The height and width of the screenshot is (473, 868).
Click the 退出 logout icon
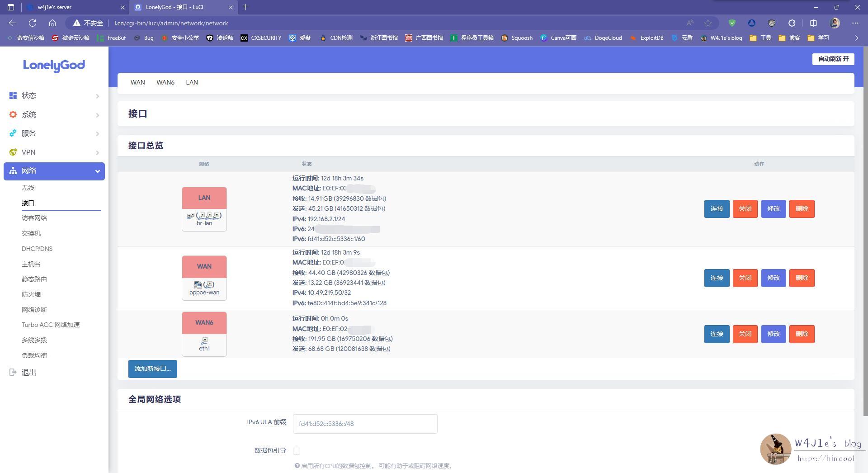(x=13, y=372)
